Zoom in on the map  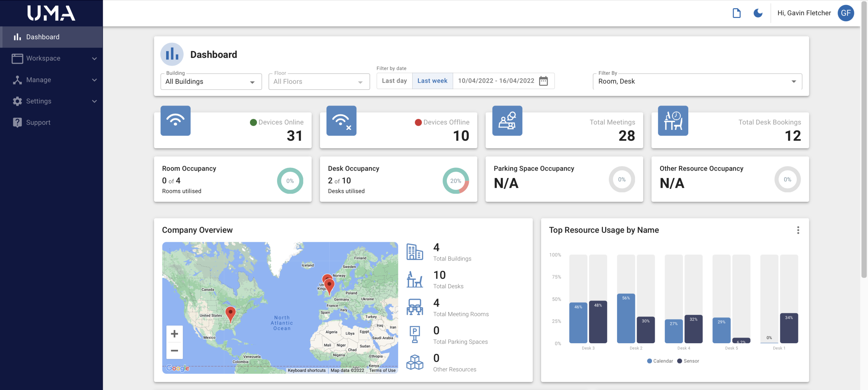pyautogui.click(x=174, y=334)
